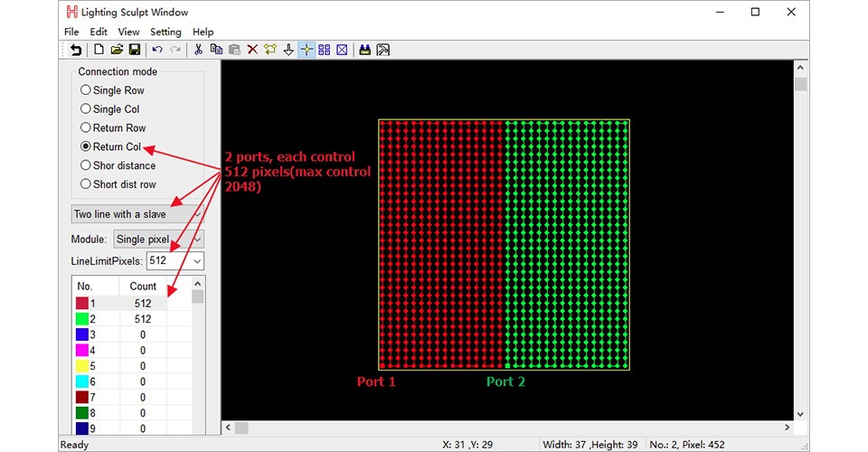Viewport: 868px width, 452px height.
Task: Delete with the red X toolbar icon
Action: [x=252, y=50]
